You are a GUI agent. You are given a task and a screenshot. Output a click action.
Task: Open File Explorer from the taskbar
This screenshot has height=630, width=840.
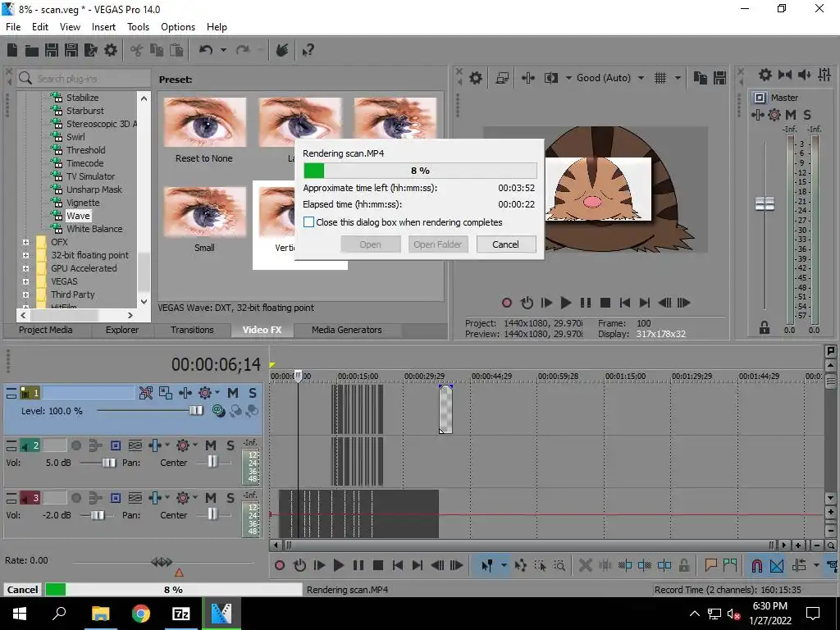[x=100, y=613]
